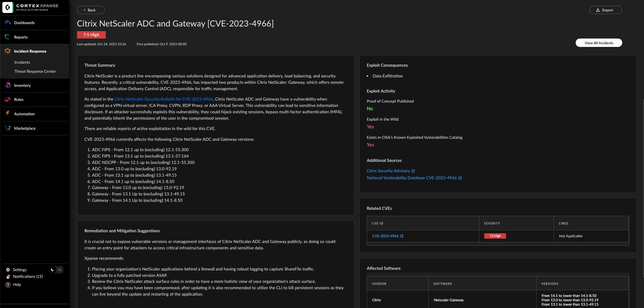This screenshot has height=308, width=644.
Task: Click 'No' under Proof of Concept Published
Action: 370,109
